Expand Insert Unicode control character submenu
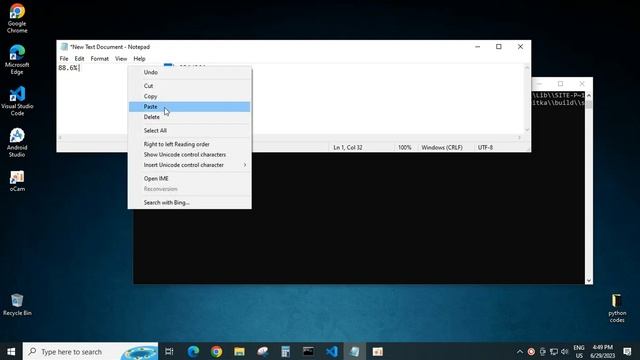 point(189,165)
